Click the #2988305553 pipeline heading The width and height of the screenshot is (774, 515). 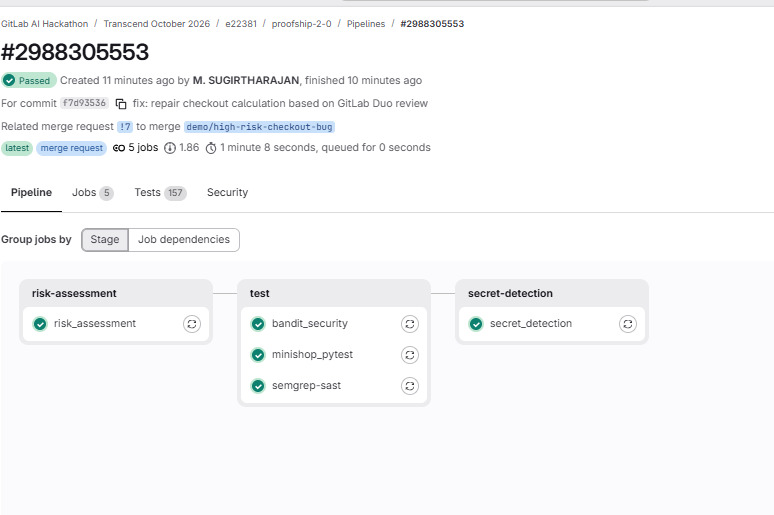tap(75, 52)
